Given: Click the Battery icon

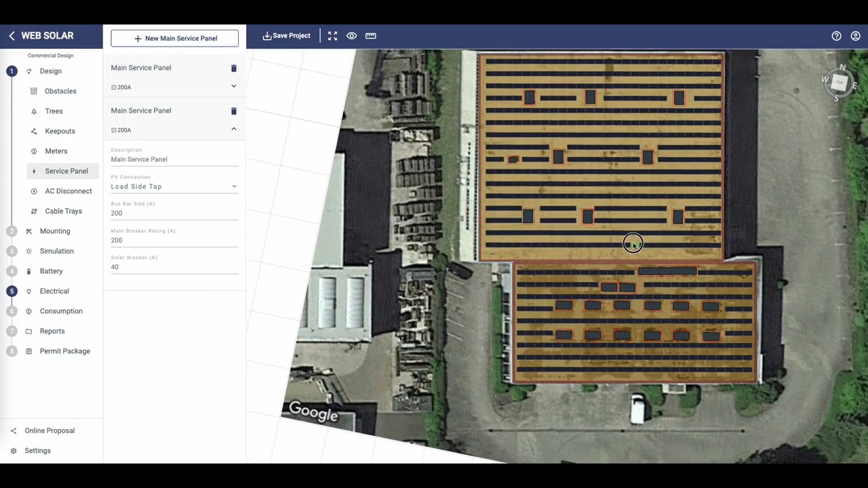Looking at the screenshot, I should pyautogui.click(x=28, y=271).
